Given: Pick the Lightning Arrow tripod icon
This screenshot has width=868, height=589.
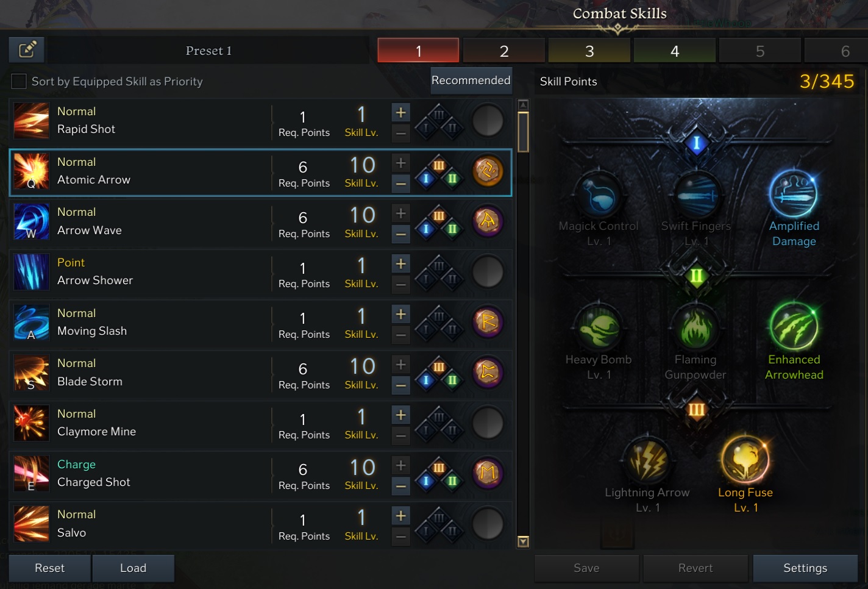Looking at the screenshot, I should point(647,460).
